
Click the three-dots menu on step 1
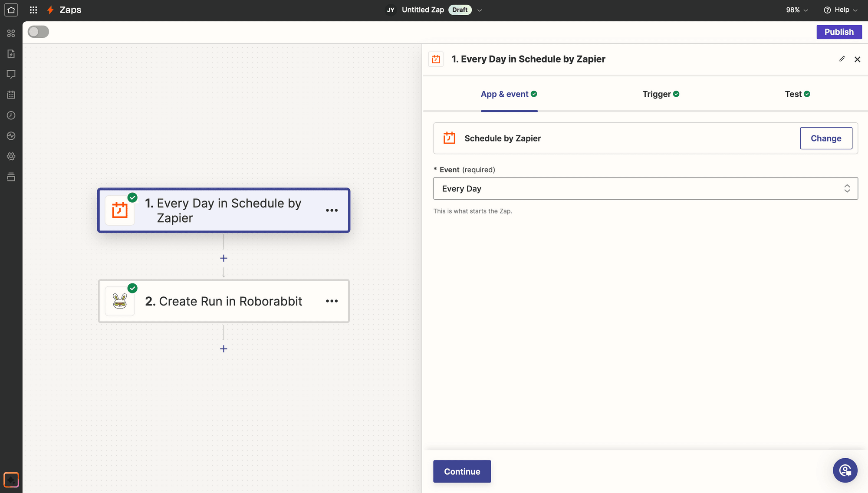coord(332,209)
